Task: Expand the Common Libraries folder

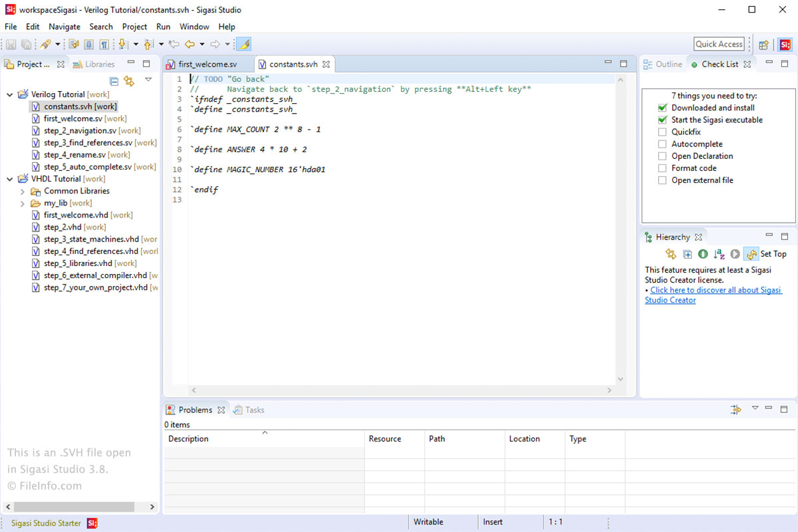Action: [x=23, y=191]
